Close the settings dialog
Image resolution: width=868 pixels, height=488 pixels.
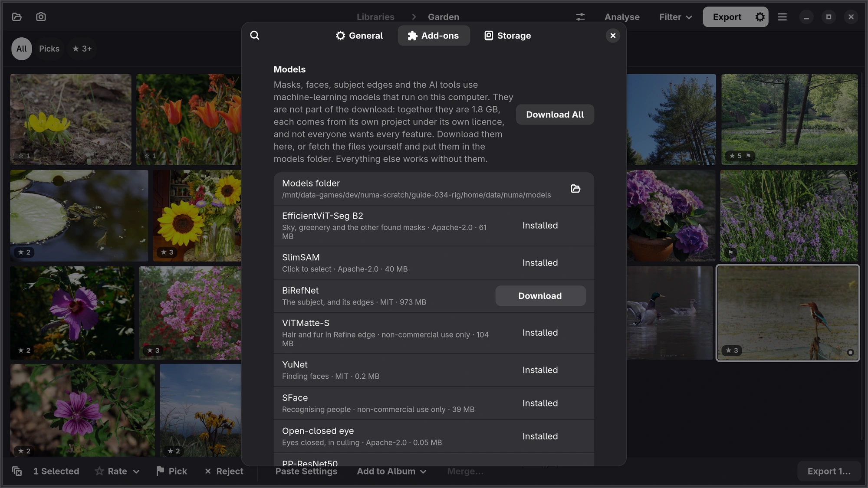pos(613,36)
